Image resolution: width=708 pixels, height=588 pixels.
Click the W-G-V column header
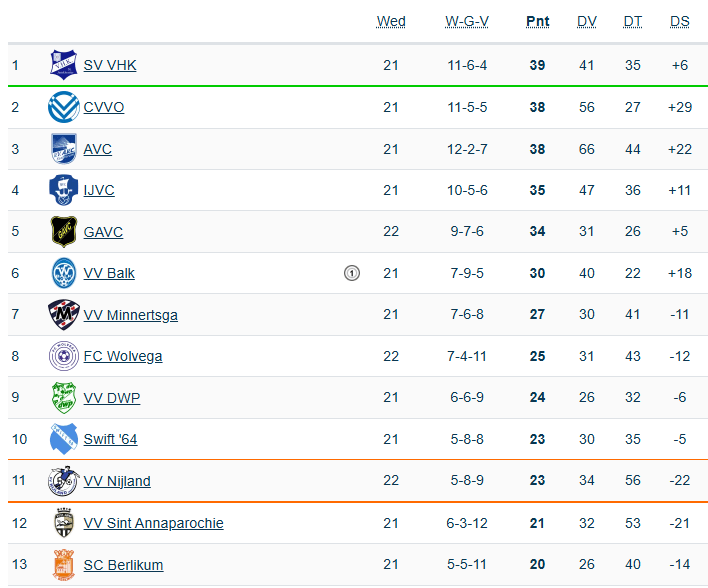point(467,22)
